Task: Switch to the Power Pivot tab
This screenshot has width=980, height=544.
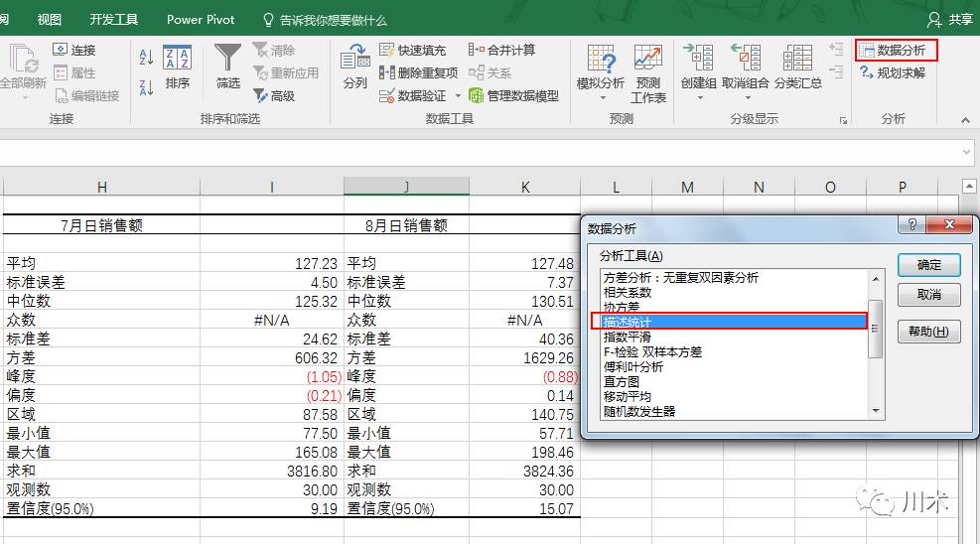Action: (x=201, y=20)
